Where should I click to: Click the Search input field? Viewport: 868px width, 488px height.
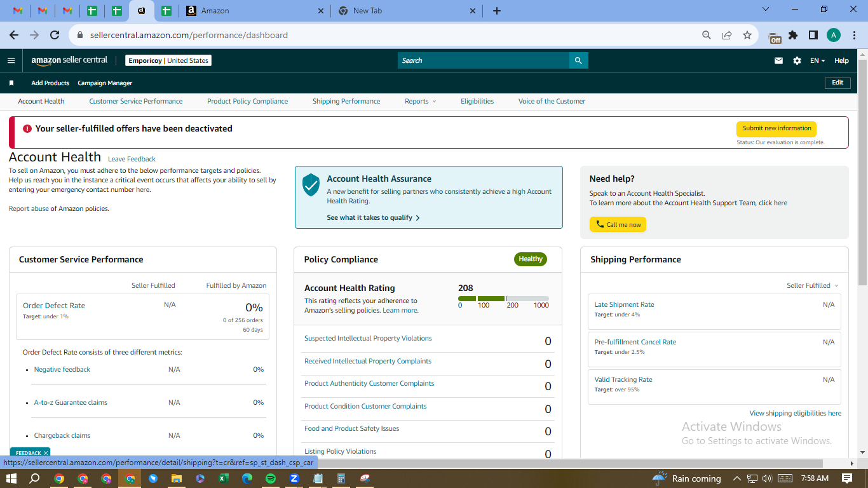pyautogui.click(x=484, y=60)
